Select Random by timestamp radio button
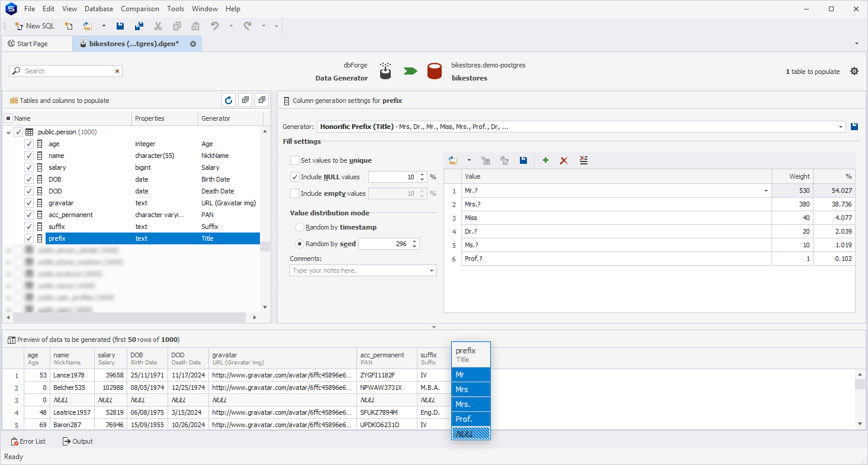Screen dimensions: 868x465 click(300, 227)
